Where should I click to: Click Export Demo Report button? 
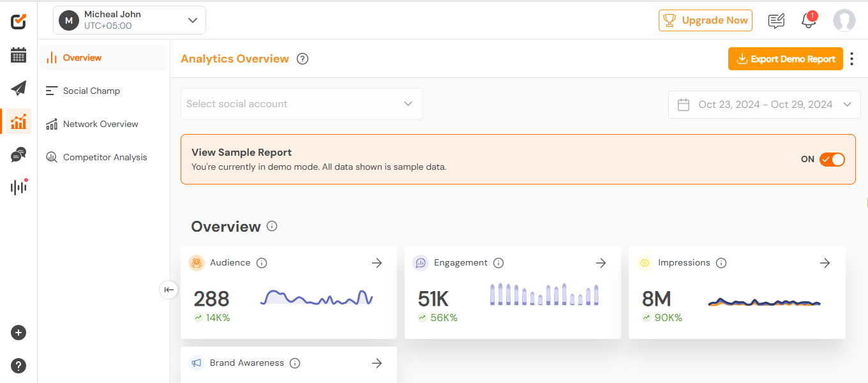786,59
